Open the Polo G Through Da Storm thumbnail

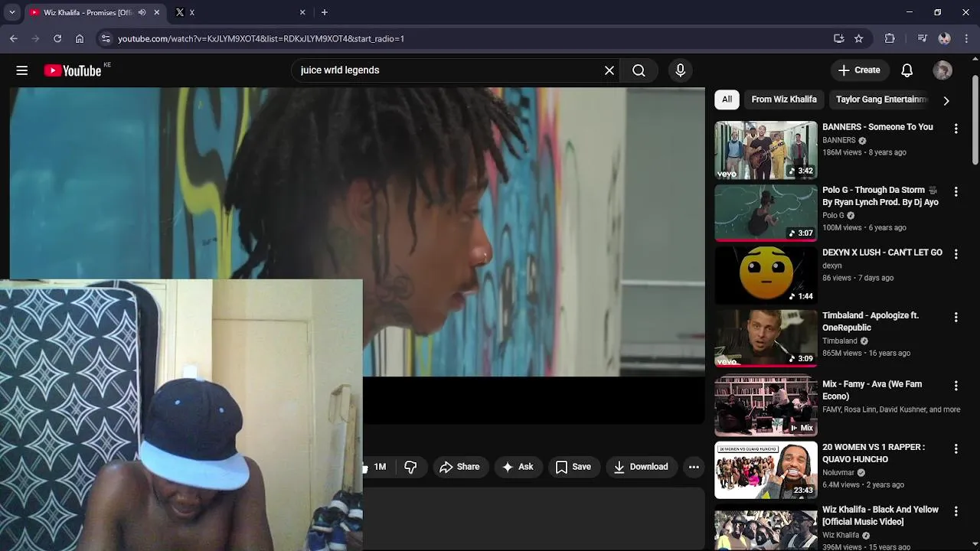(766, 213)
